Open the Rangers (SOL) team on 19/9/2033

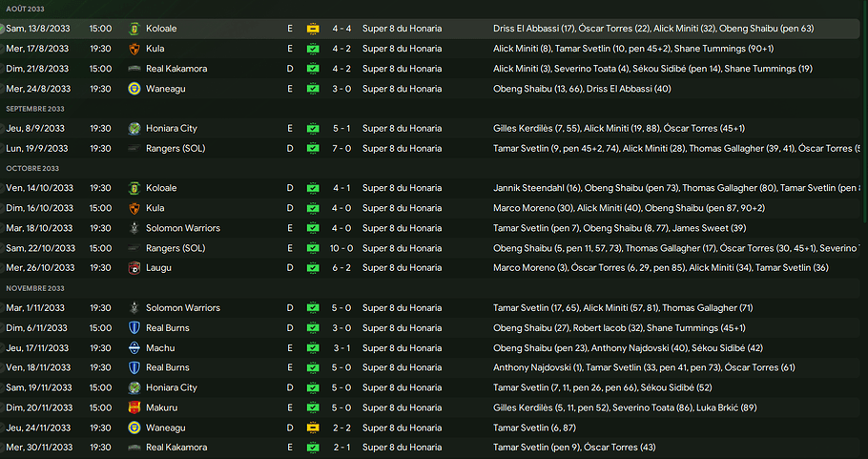pos(176,149)
